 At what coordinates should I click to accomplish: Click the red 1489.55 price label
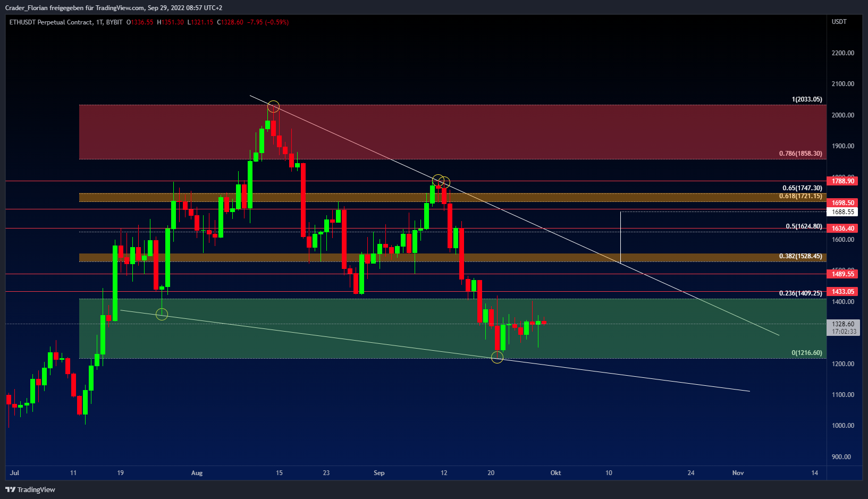[x=842, y=274]
